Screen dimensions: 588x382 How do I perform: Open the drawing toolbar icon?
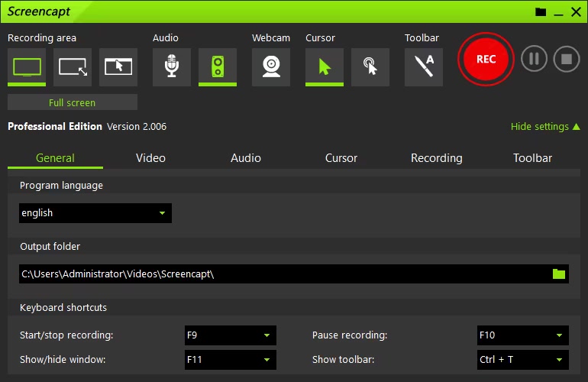coord(424,66)
